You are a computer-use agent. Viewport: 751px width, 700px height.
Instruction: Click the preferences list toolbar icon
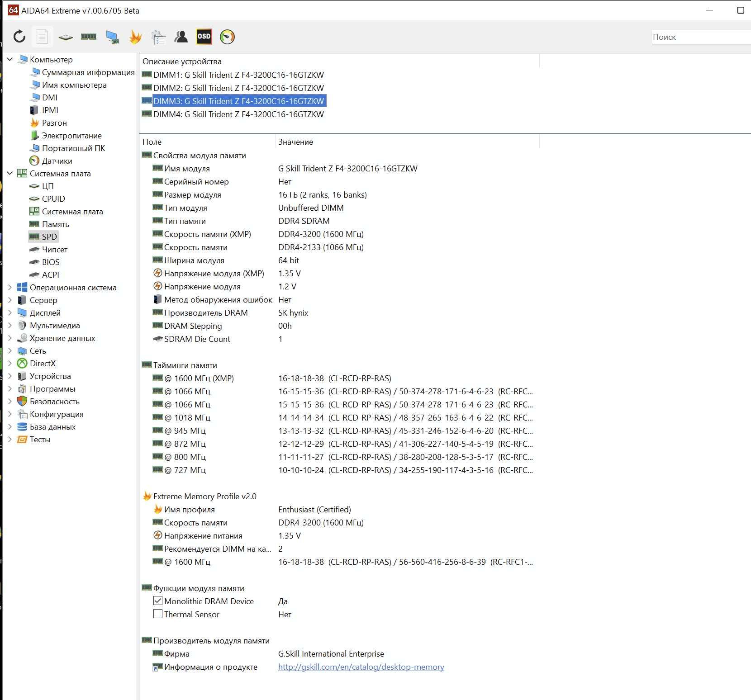(158, 37)
